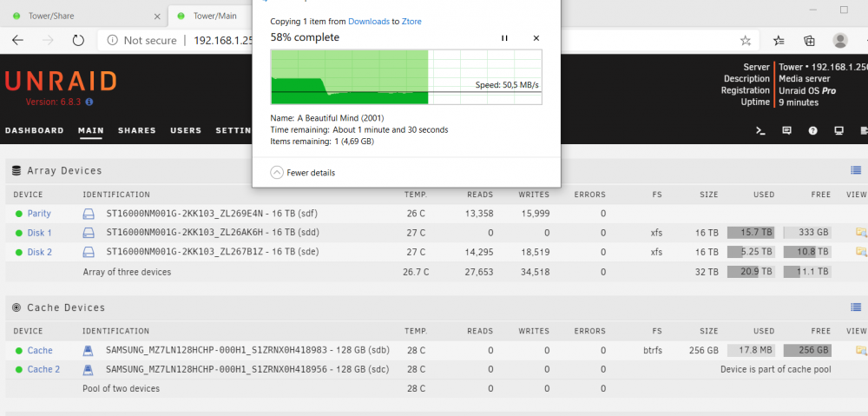Click the version info icon

pyautogui.click(x=89, y=102)
